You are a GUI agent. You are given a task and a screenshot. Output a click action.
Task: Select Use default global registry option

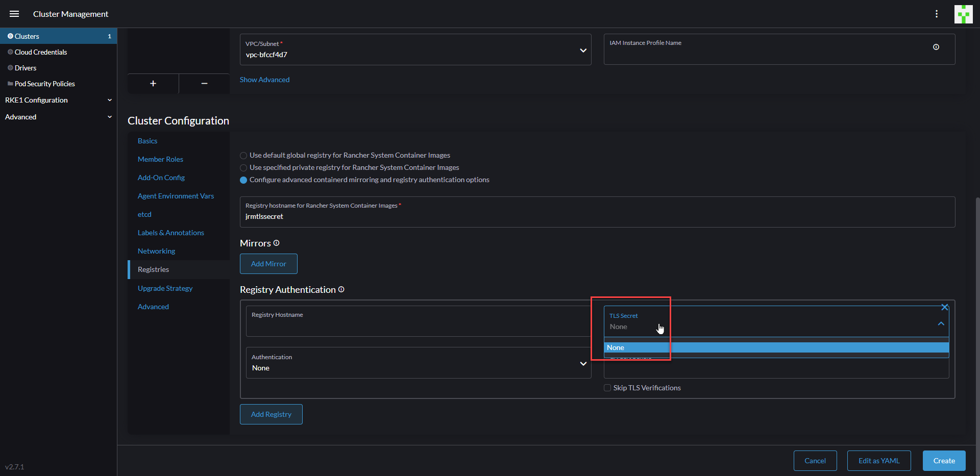tap(243, 155)
